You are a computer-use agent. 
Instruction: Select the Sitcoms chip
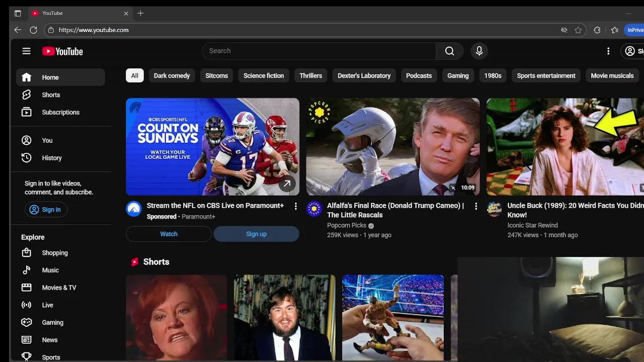pyautogui.click(x=217, y=76)
